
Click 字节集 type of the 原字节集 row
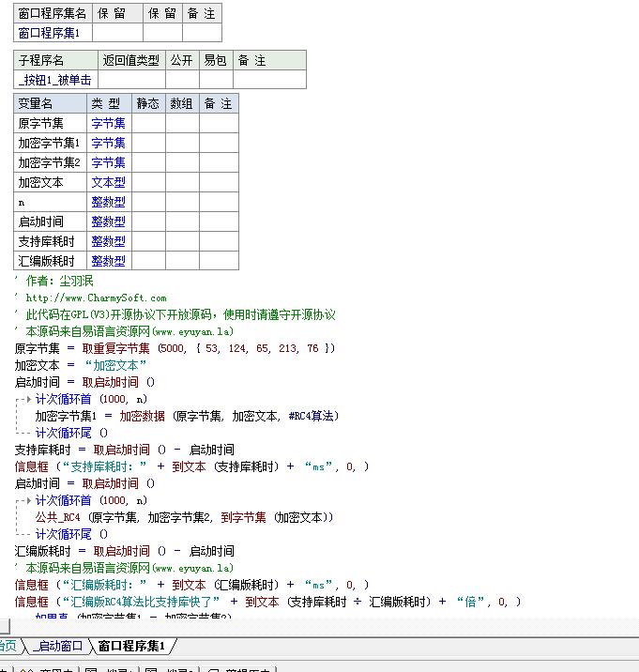point(109,123)
